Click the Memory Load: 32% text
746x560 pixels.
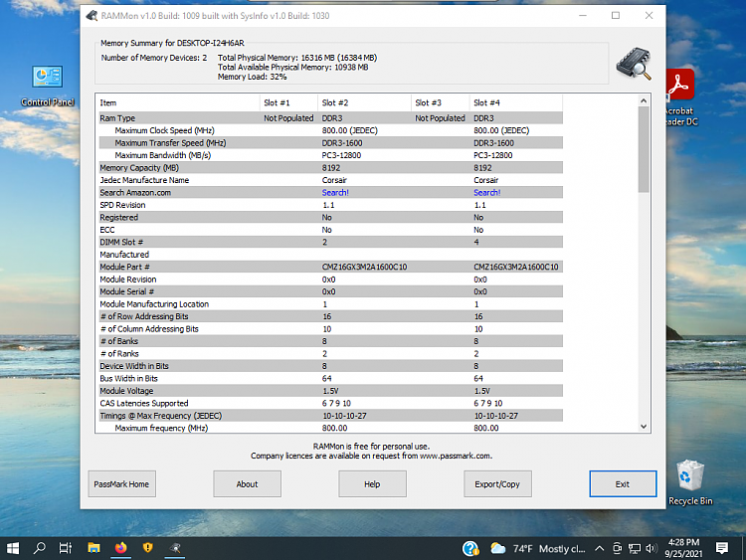[x=253, y=77]
